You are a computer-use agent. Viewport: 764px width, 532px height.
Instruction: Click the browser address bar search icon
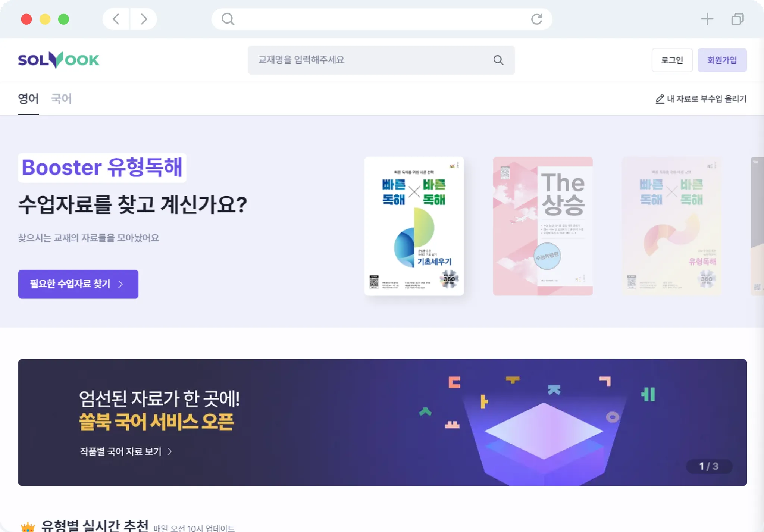(228, 19)
